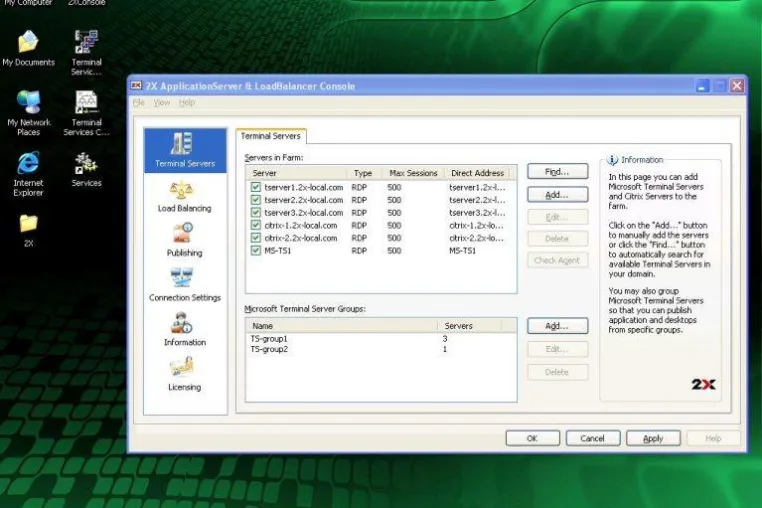Sort by Direct Address column header
The image size is (762, 508).
tap(477, 173)
